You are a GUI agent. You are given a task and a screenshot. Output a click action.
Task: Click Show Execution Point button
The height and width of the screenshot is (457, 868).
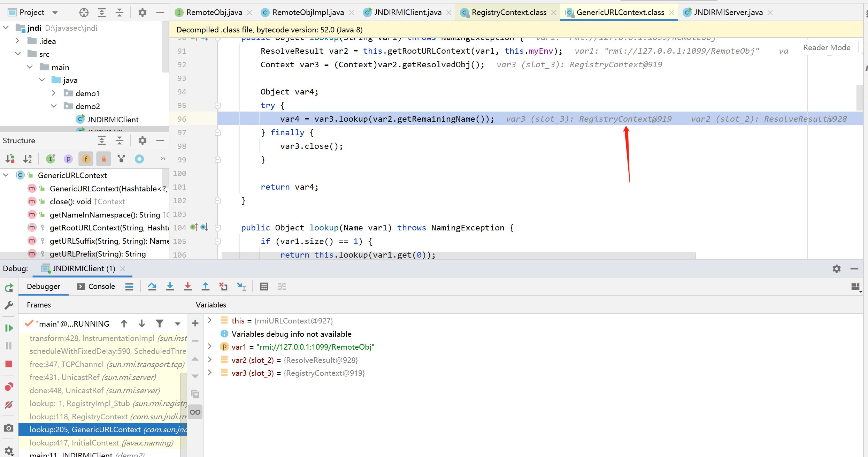(129, 287)
